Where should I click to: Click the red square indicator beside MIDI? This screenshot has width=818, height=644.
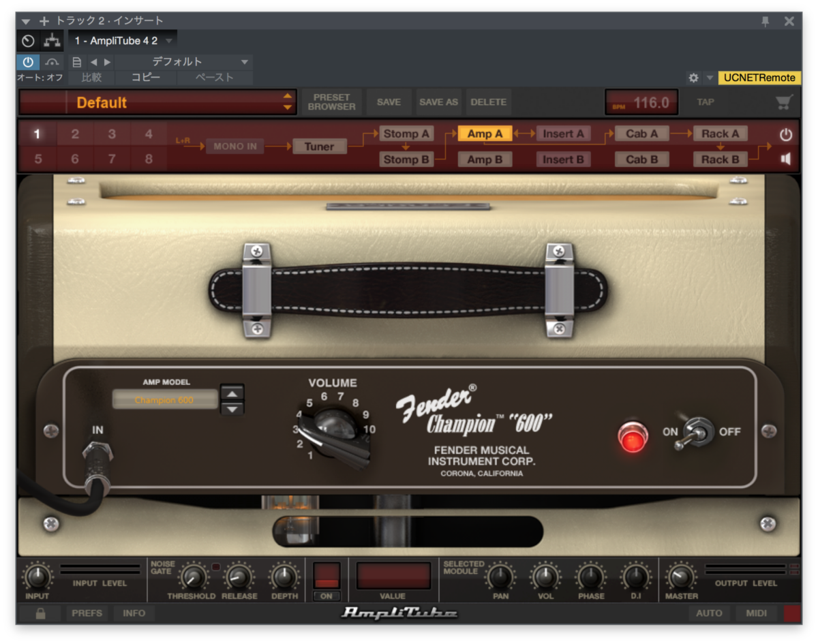point(793,613)
